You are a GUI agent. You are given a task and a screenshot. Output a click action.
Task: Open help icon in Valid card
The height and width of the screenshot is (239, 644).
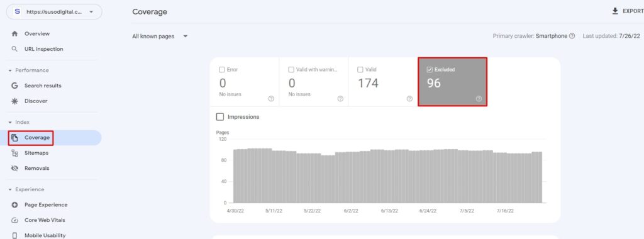click(409, 99)
